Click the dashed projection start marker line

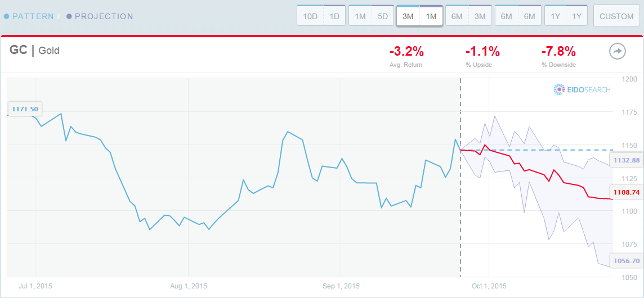click(460, 177)
